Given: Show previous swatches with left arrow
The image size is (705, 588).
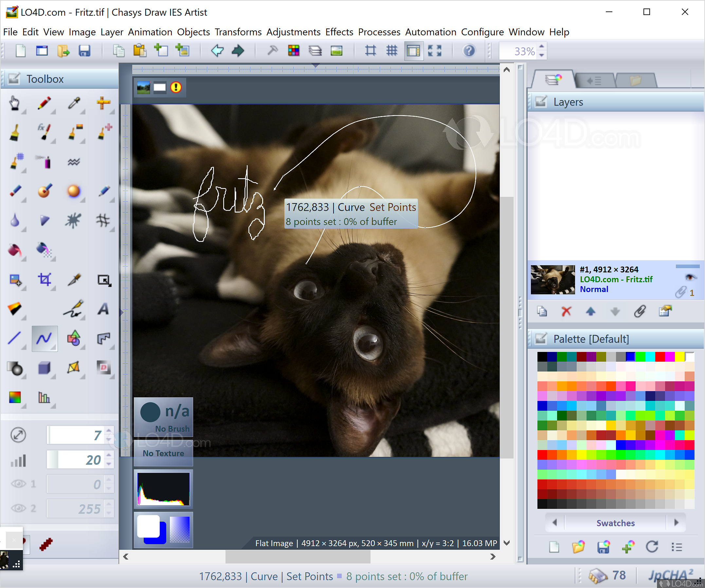Looking at the screenshot, I should tap(555, 523).
